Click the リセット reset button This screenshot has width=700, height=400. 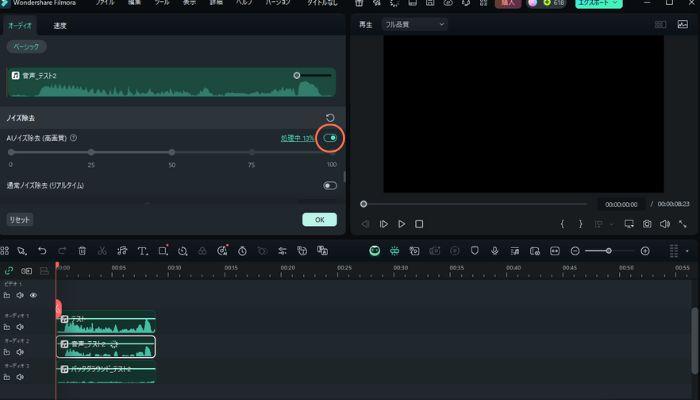[x=20, y=219]
